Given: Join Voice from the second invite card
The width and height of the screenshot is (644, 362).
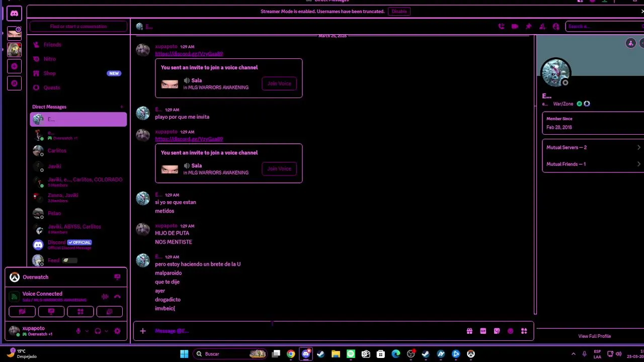Looking at the screenshot, I should point(279,169).
